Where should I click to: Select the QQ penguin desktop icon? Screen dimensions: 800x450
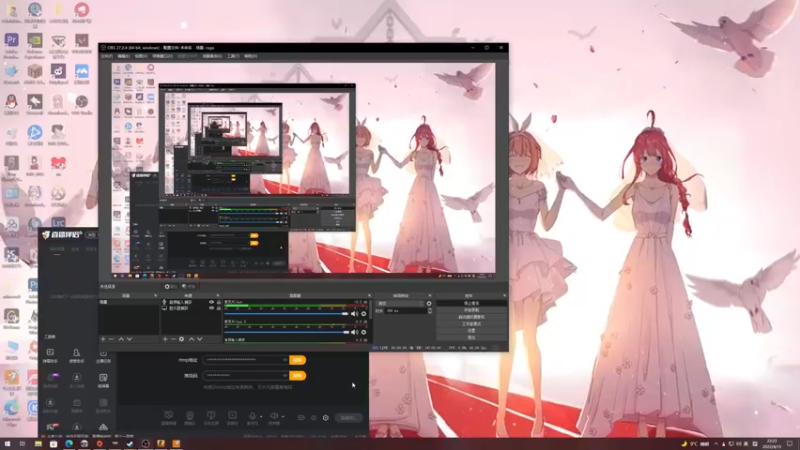tap(11, 102)
